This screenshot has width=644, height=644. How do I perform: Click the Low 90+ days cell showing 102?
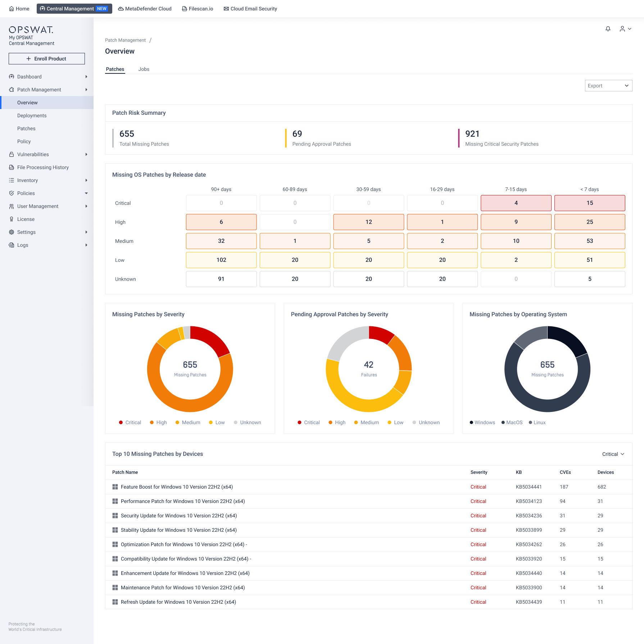coord(221,260)
